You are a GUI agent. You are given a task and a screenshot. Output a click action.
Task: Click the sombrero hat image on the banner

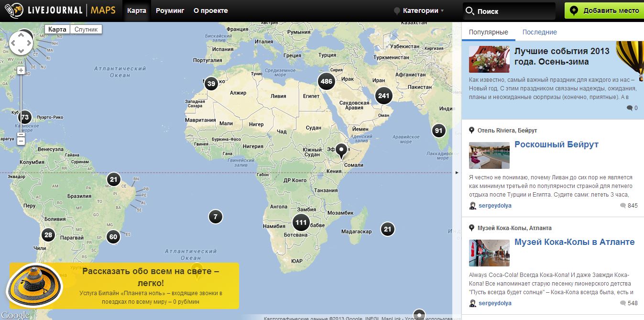(34, 286)
